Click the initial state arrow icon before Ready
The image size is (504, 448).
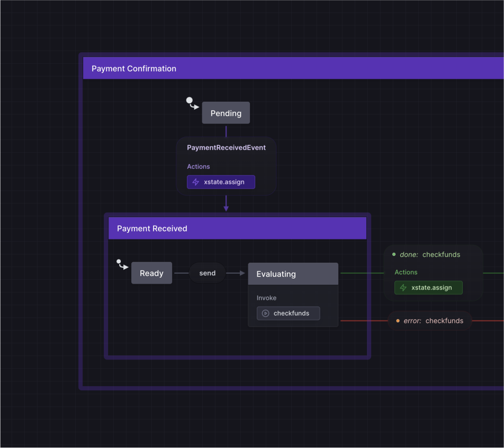[x=122, y=264]
